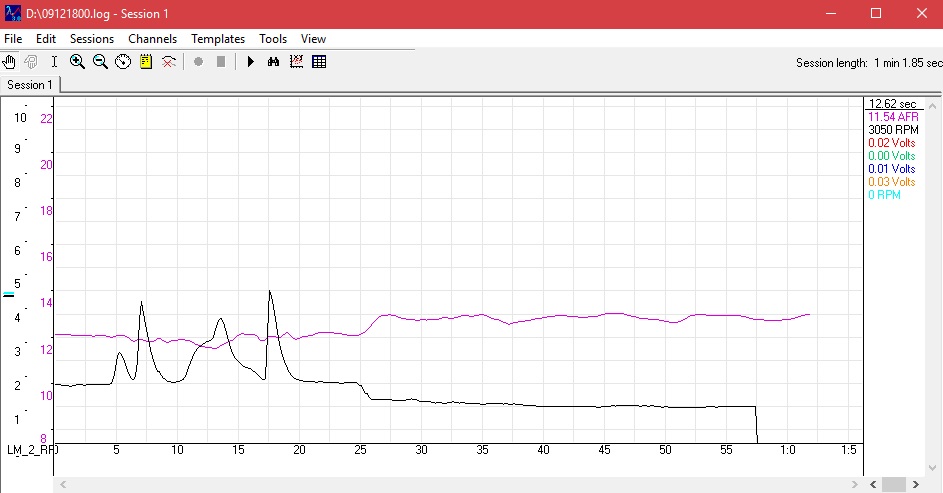
Task: Click the red plot chart icon
Action: [x=296, y=62]
